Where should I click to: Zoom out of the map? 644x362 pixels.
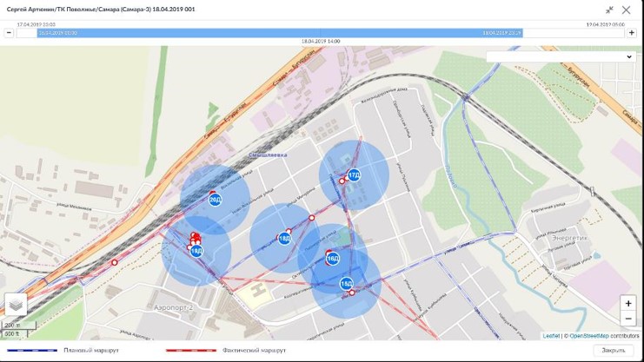coord(627,319)
